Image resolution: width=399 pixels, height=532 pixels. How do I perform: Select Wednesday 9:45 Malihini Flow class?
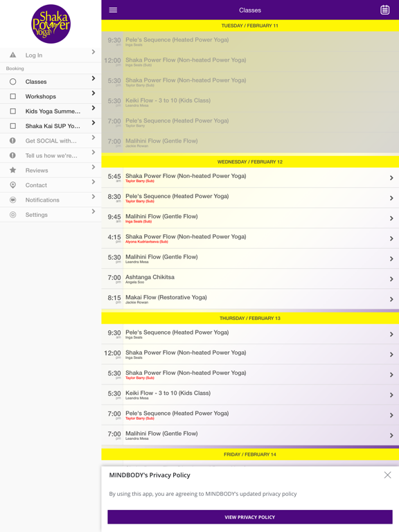point(250,218)
